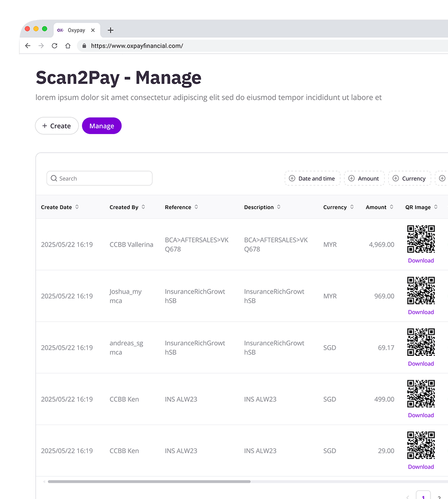Image resolution: width=448 pixels, height=499 pixels.
Task: Add the Date and time filter
Action: point(312,178)
